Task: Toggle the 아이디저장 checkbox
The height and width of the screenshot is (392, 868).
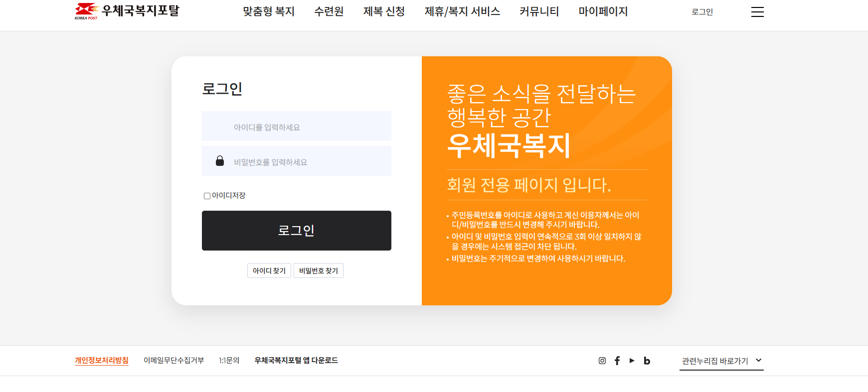Action: point(207,196)
